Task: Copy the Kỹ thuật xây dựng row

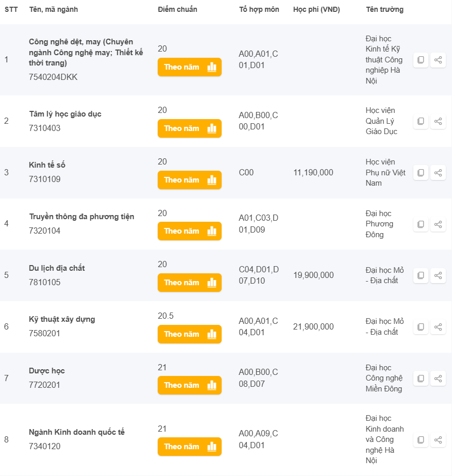Action: click(x=421, y=327)
